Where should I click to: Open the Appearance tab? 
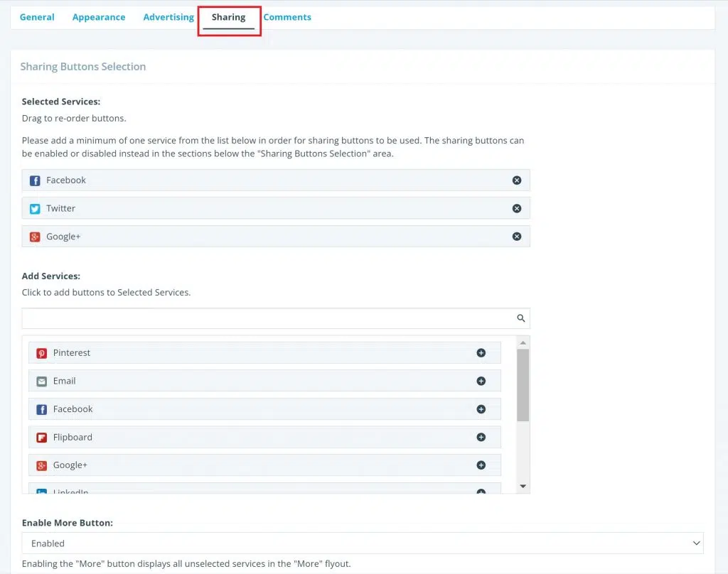coord(99,17)
